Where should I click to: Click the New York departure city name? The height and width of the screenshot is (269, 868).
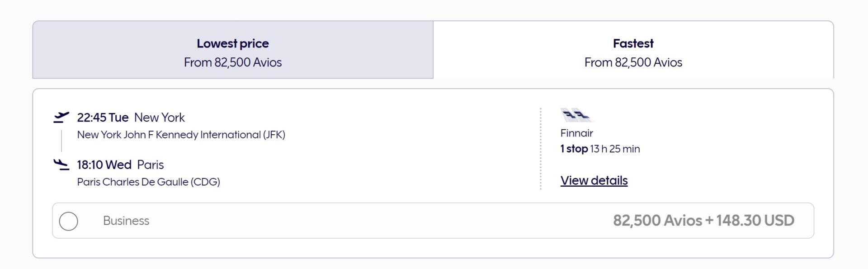coord(160,118)
